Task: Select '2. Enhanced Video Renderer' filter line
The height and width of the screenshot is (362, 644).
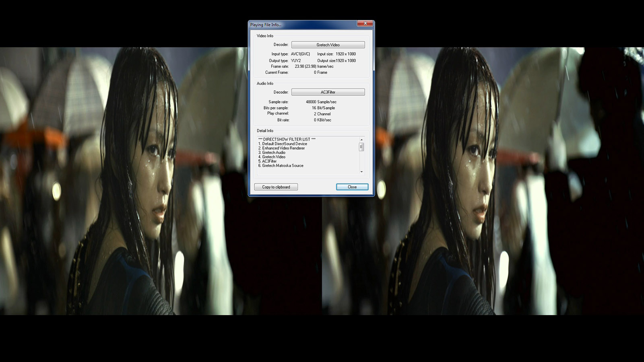Action: 281,148
